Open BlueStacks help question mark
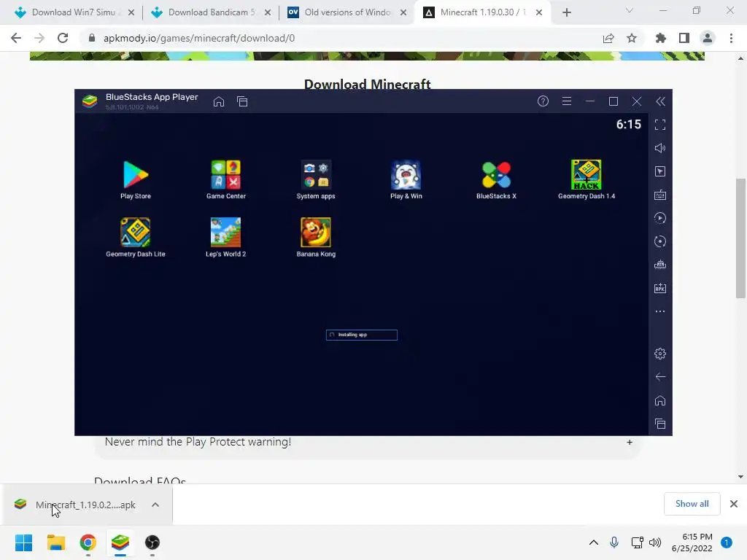 point(543,101)
